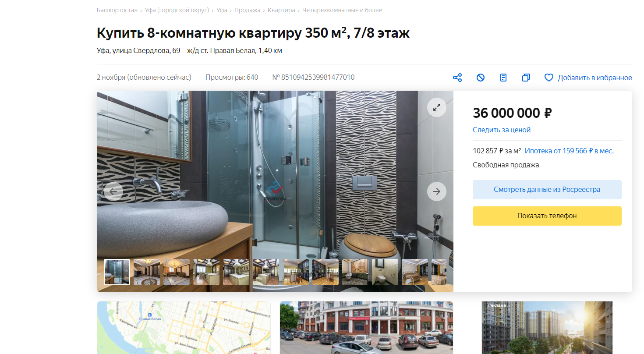Open the building street photo preview
The height and width of the screenshot is (354, 644).
366,328
